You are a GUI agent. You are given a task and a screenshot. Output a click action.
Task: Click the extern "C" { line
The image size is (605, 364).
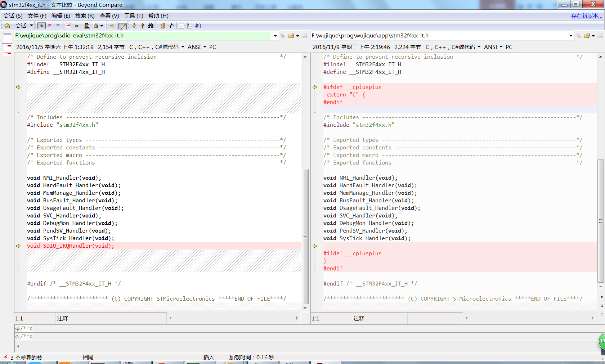click(346, 95)
